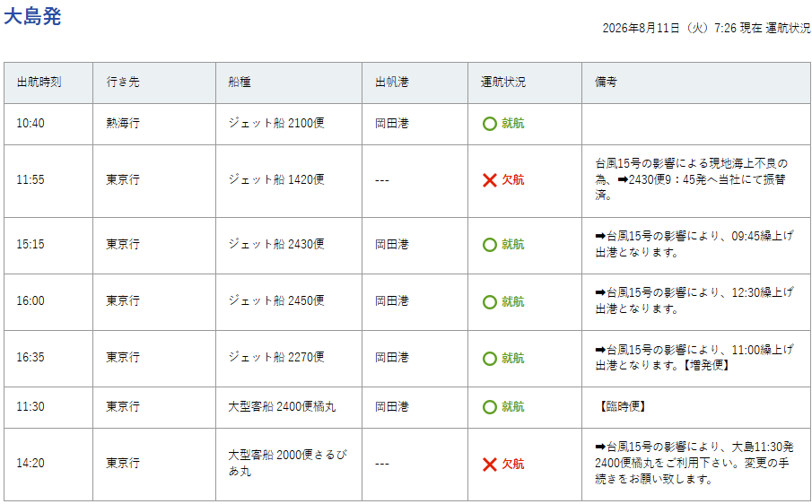Click the green circle status for 2430便
This screenshot has height=504, width=812.
(489, 245)
